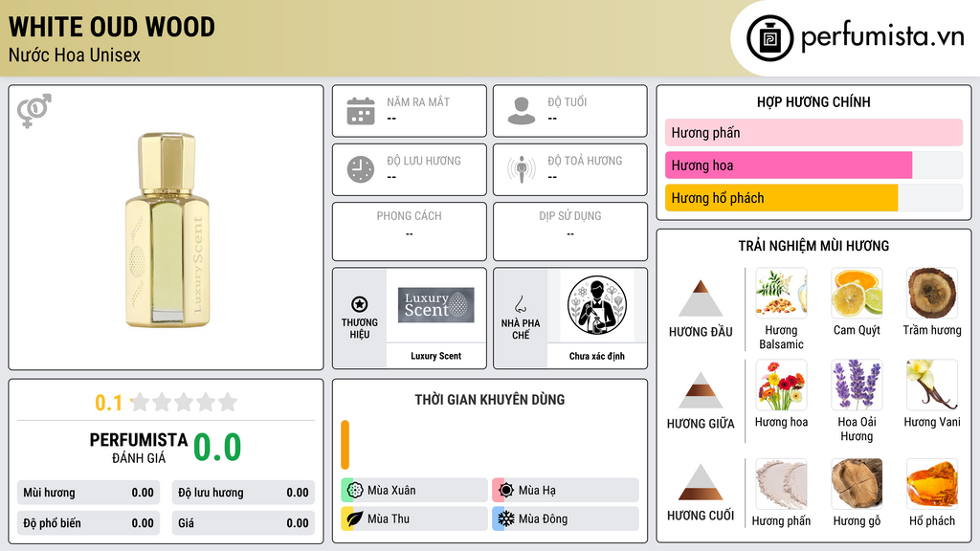Click the star badge icon above Thương hiệu

[360, 304]
